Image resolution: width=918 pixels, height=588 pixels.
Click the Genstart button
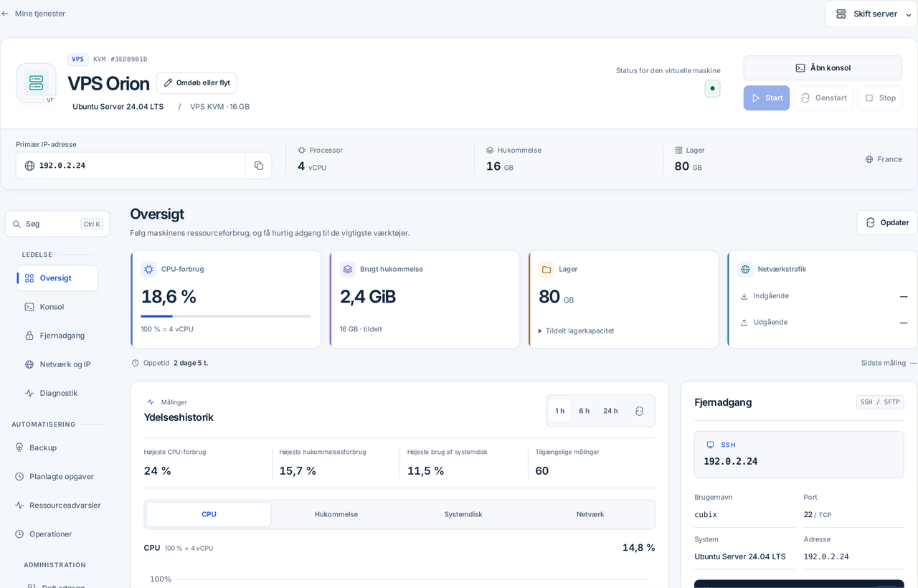click(x=823, y=98)
